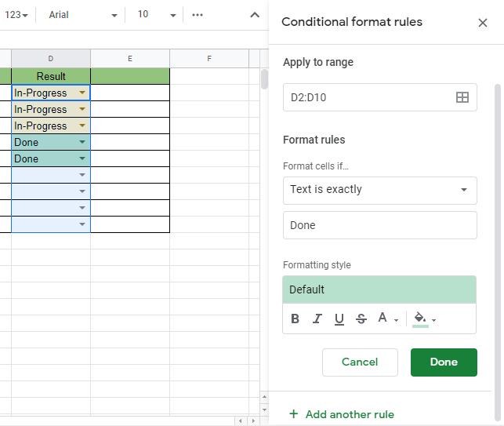The image size is (504, 426).
Task: Click the green Done button
Action: pos(444,362)
